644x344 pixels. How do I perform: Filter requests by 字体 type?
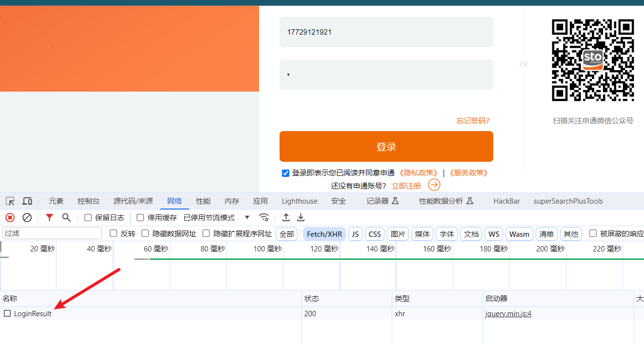click(447, 234)
